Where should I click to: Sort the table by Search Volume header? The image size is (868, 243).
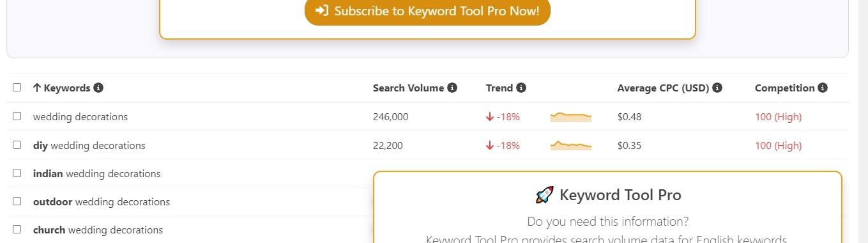(x=408, y=88)
